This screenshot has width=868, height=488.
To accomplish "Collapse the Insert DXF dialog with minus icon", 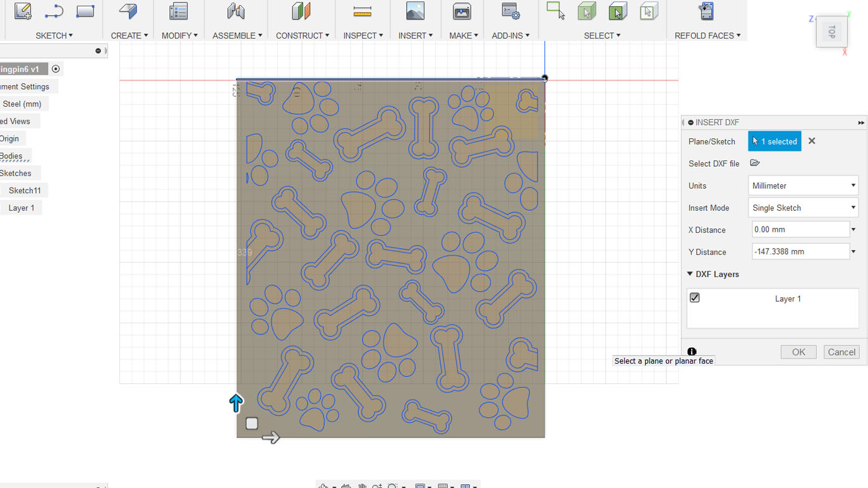I will coord(690,122).
